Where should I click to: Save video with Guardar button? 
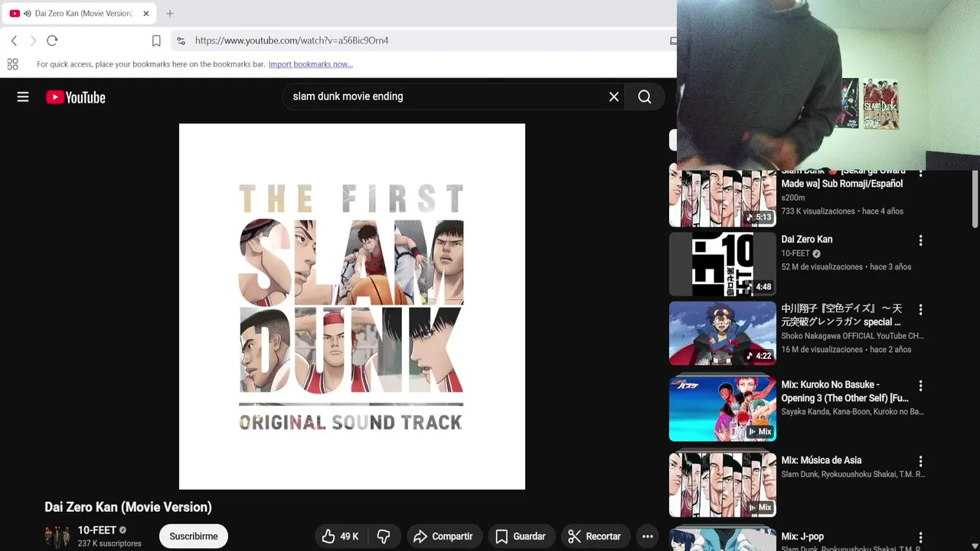521,536
